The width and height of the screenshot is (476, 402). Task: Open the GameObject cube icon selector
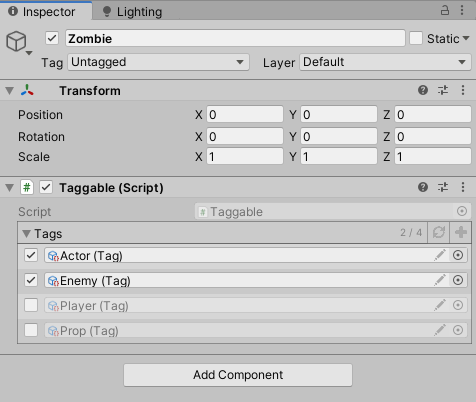[x=19, y=42]
